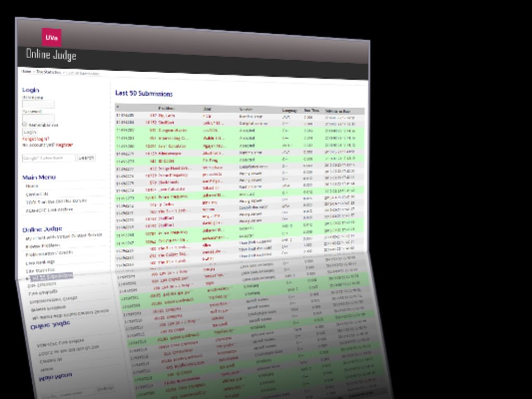Open the Forgot login? link

click(x=35, y=139)
